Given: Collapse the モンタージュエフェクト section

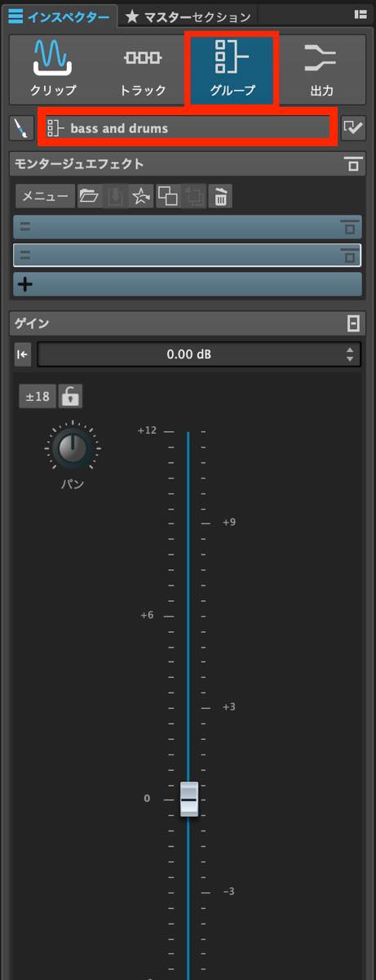Looking at the screenshot, I should pos(353,165).
